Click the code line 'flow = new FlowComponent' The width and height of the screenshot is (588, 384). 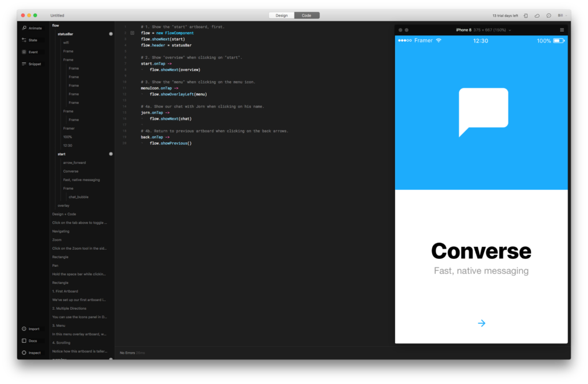pyautogui.click(x=167, y=33)
